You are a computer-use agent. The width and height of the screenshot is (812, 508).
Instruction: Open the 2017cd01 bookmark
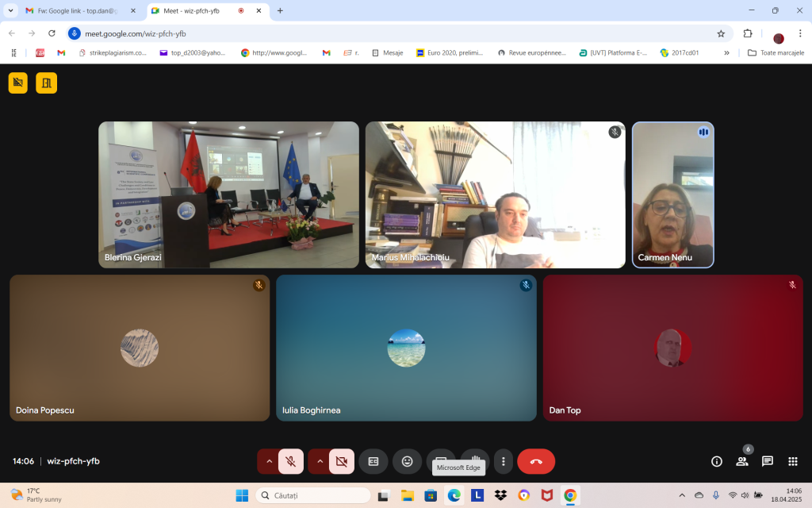[x=680, y=53]
